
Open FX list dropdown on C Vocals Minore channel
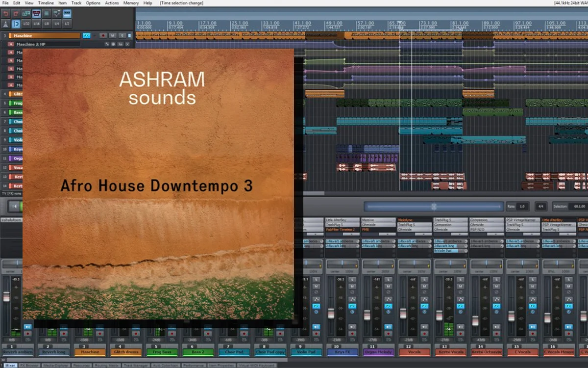[567, 234]
